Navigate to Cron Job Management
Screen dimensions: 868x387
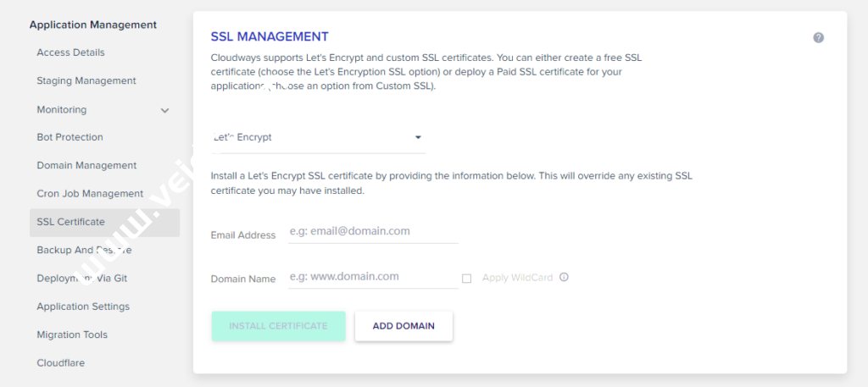90,193
